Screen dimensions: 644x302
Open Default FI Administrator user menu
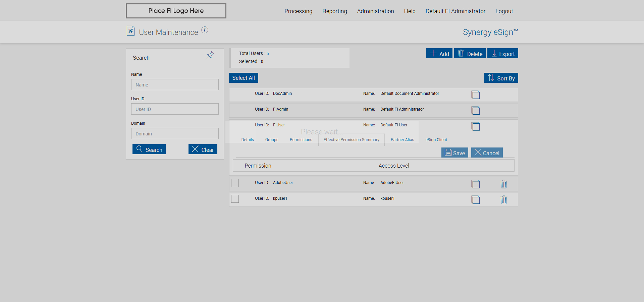(455, 11)
